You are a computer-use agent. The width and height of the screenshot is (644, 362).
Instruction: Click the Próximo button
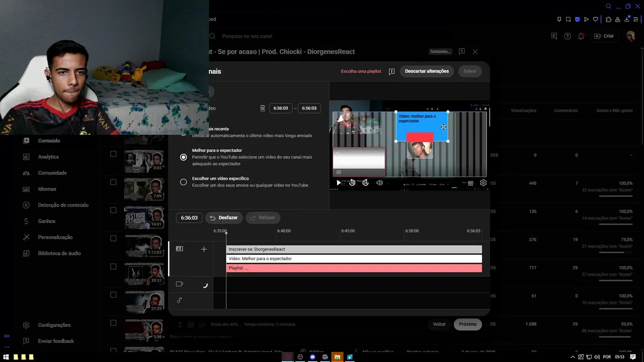467,324
